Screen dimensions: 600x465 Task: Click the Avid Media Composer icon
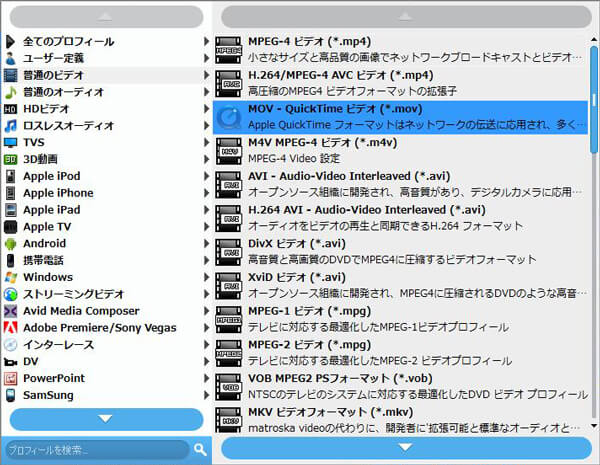point(10,311)
